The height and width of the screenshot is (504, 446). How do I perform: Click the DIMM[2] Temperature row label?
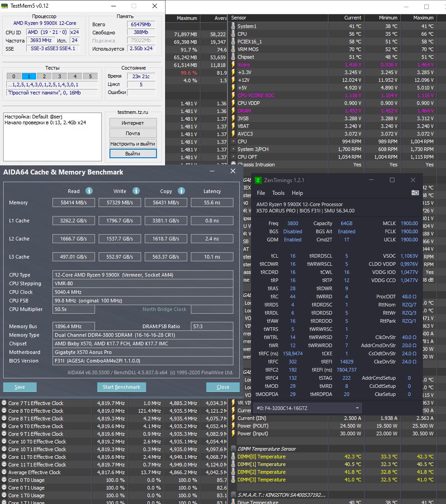[x=261, y=472]
